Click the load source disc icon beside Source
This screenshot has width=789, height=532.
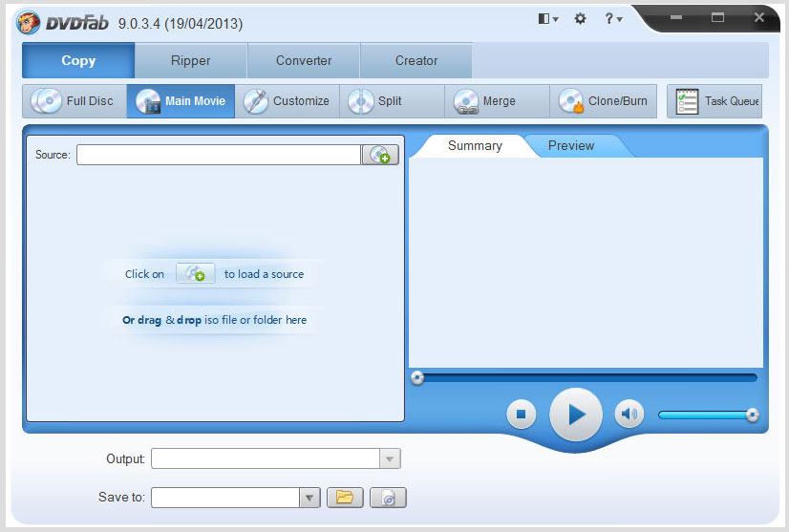point(380,155)
